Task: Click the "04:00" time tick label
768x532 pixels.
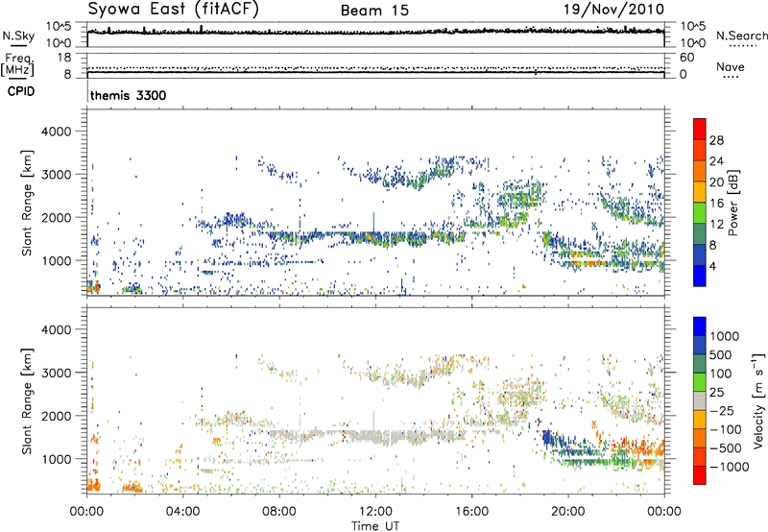Action: (182, 512)
